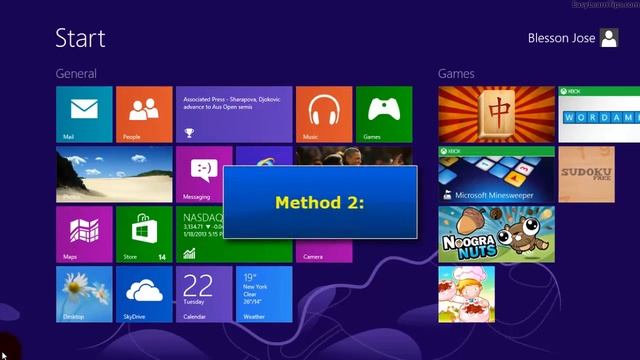This screenshot has width=640, height=360.
Task: Open the Associated Press sports news tile
Action: 234,114
